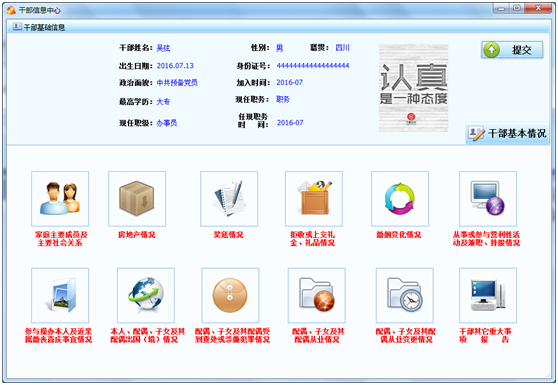Click the 干部基本情况 button
558x385 pixels.
(x=507, y=133)
